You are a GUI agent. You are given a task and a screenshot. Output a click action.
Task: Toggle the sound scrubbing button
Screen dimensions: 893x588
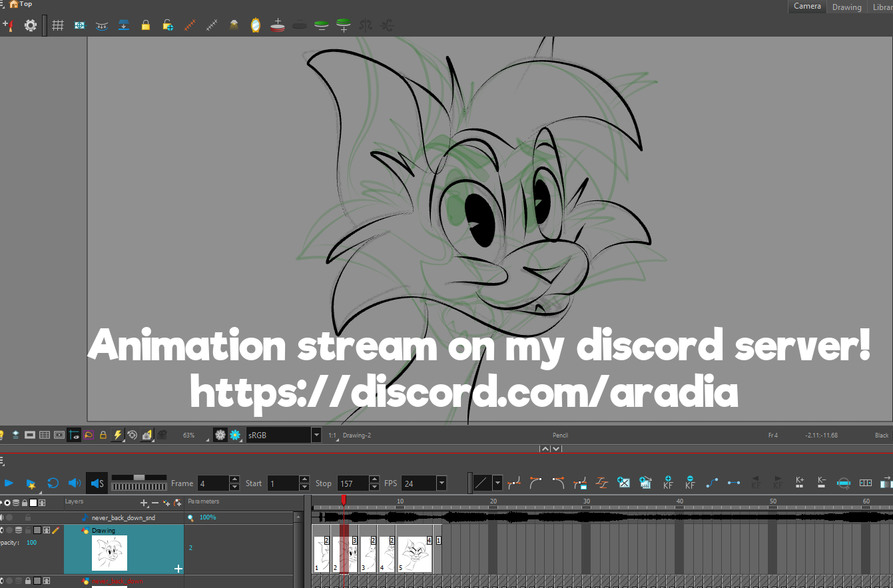[x=97, y=483]
